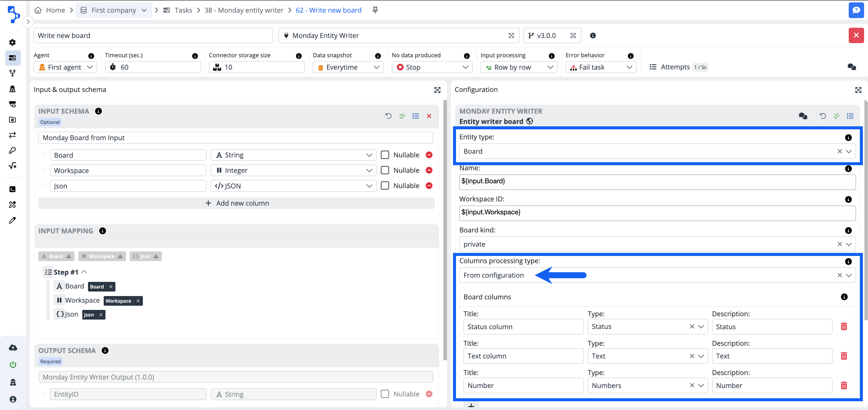Remove the Workspace input column
This screenshot has height=410, width=868.
(429, 170)
